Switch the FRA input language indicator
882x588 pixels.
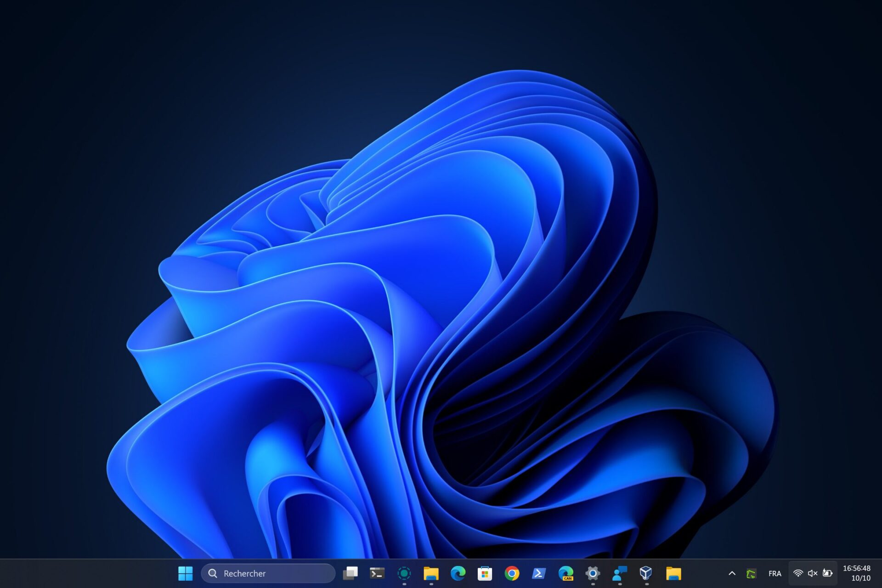(x=775, y=573)
